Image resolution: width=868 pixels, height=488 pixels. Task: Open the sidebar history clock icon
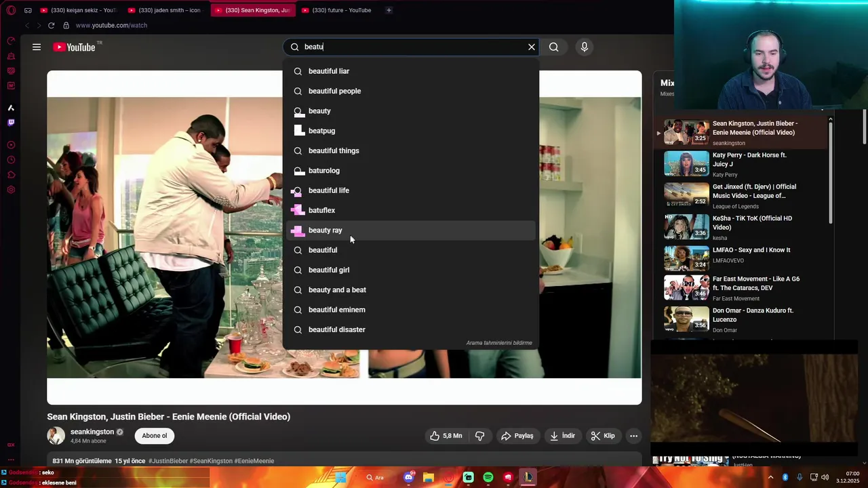point(11,160)
